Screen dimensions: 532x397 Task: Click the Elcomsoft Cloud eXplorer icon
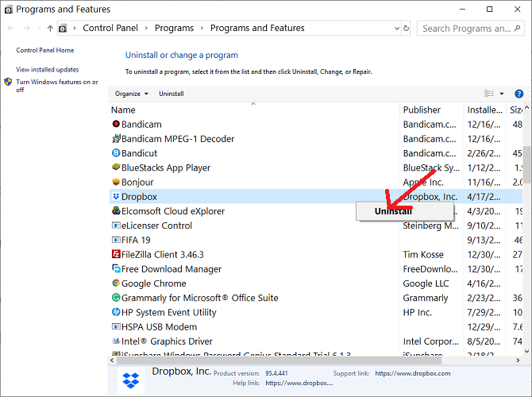click(116, 210)
